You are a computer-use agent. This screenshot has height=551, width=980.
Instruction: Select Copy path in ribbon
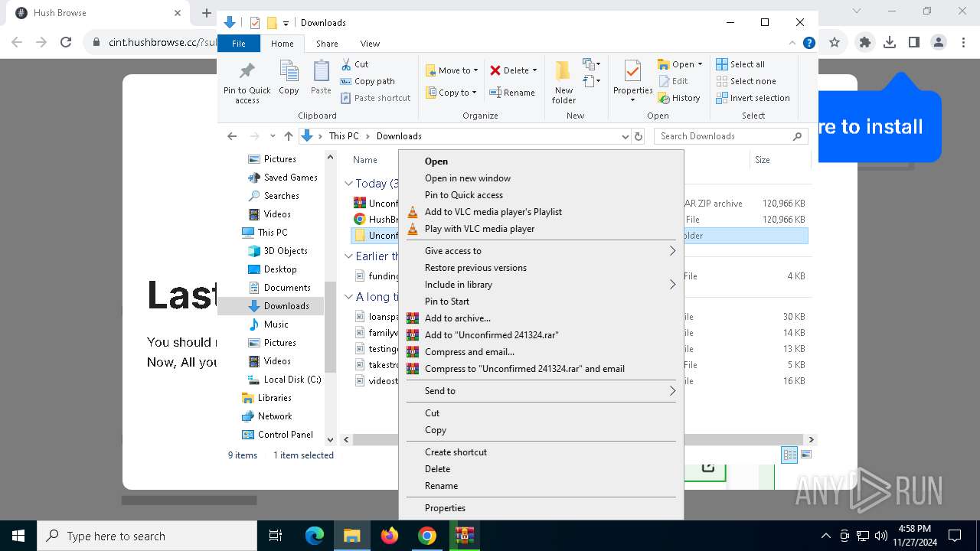(367, 81)
